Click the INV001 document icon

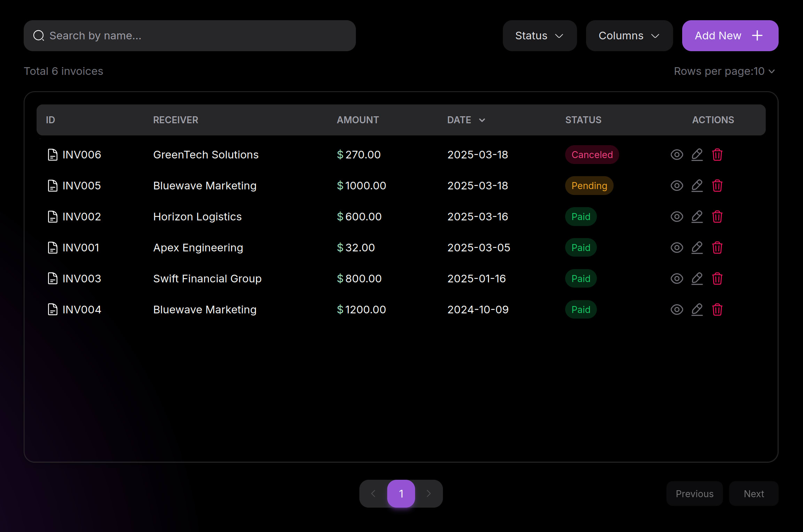pyautogui.click(x=53, y=248)
